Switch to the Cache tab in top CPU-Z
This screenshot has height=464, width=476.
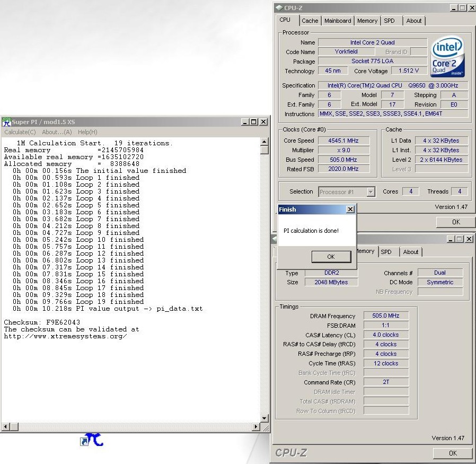(310, 21)
